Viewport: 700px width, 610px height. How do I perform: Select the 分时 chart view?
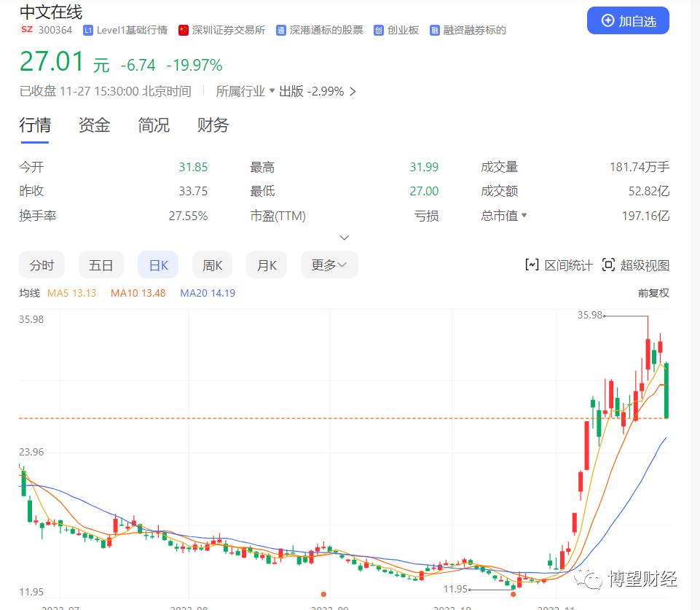click(42, 265)
